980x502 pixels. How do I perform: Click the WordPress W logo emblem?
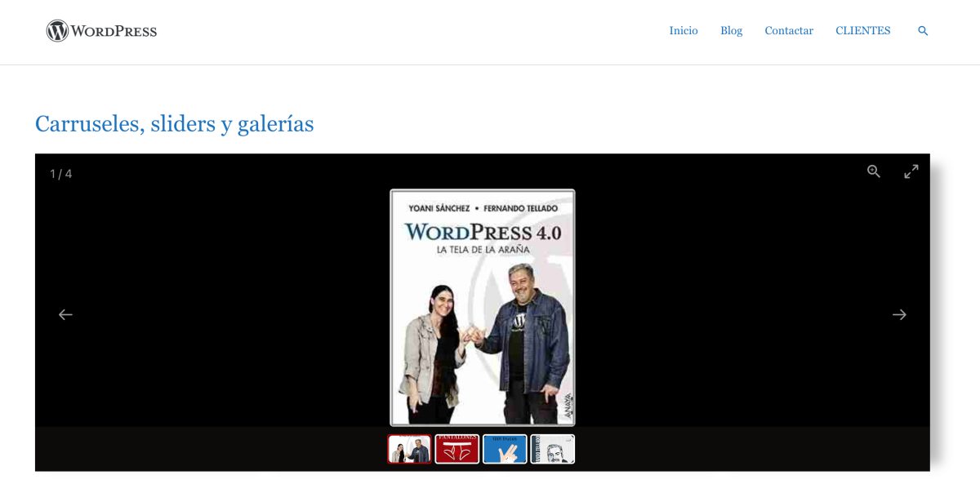(x=56, y=30)
